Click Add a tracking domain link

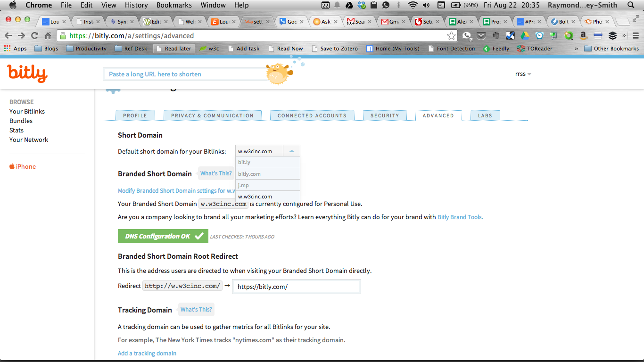point(147,353)
